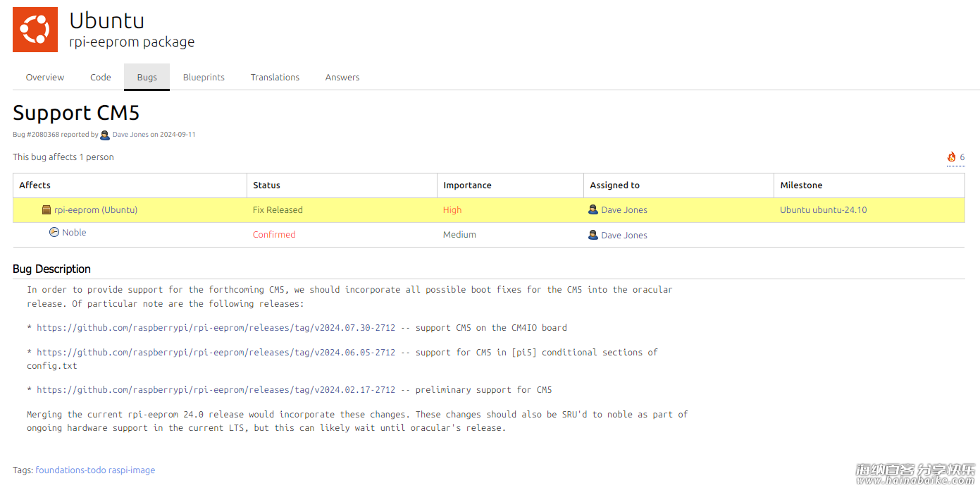Screen dimensions: 980x488
Task: Open the v2024.06.05-2712 release link
Action: click(216, 353)
